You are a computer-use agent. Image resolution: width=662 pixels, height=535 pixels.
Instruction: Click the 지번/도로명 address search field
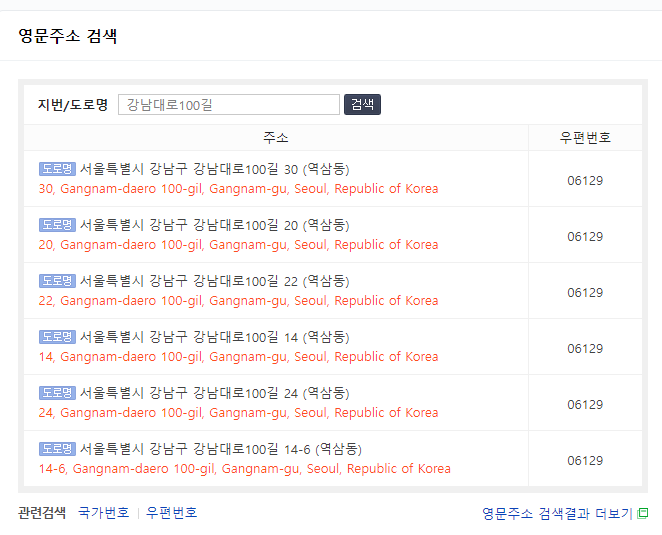click(229, 104)
